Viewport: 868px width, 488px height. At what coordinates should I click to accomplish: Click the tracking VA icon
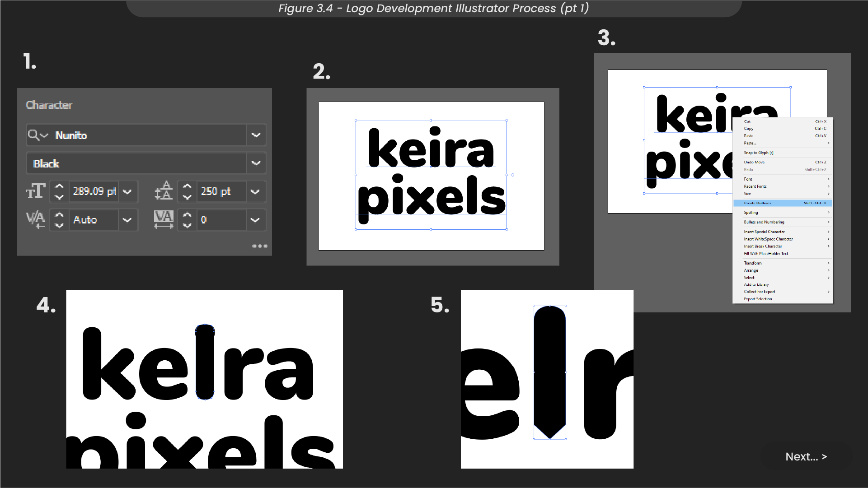point(164,219)
